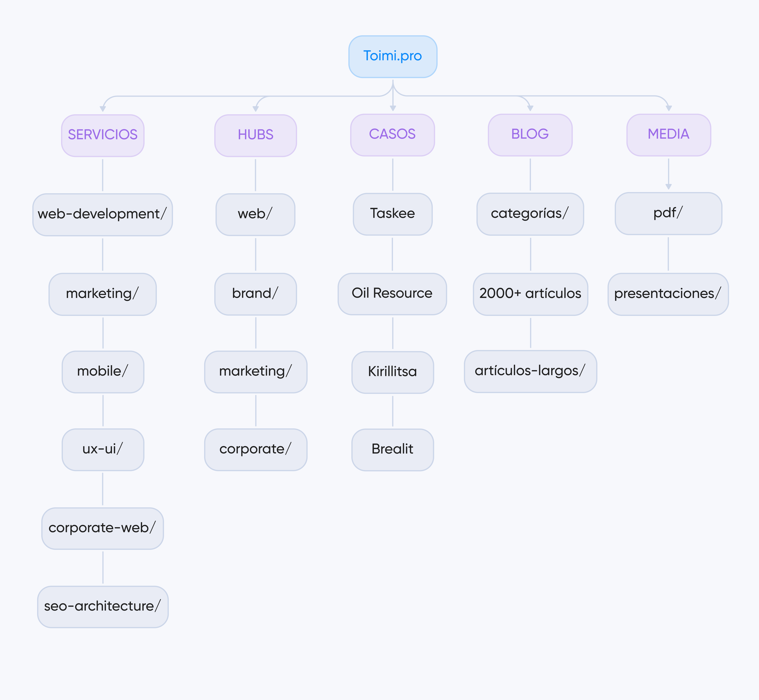Image resolution: width=759 pixels, height=700 pixels.
Task: Click the categorías/ node
Action: pos(530,214)
